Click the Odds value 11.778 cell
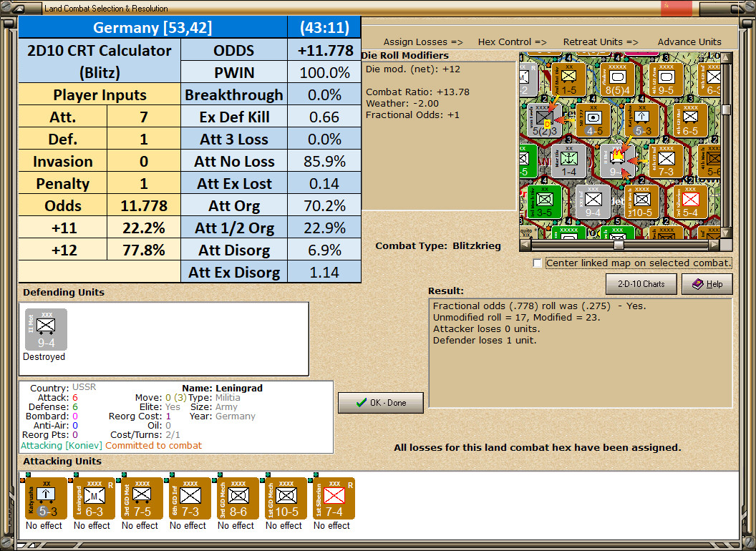Screen dimensions: 756x551 144,206
